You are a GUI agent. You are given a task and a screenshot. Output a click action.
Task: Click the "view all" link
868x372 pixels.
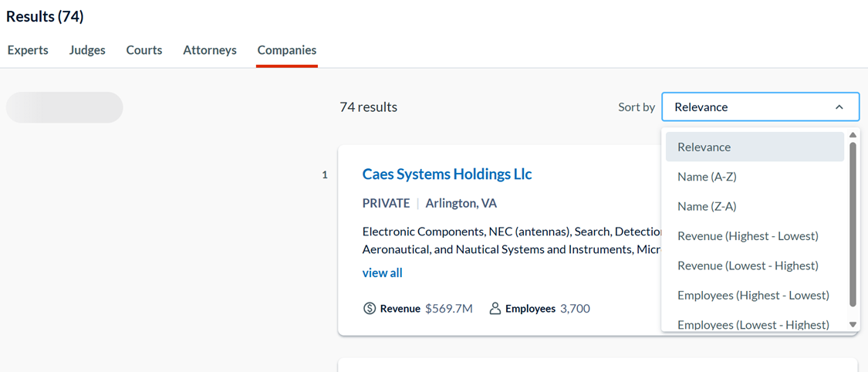click(x=382, y=273)
